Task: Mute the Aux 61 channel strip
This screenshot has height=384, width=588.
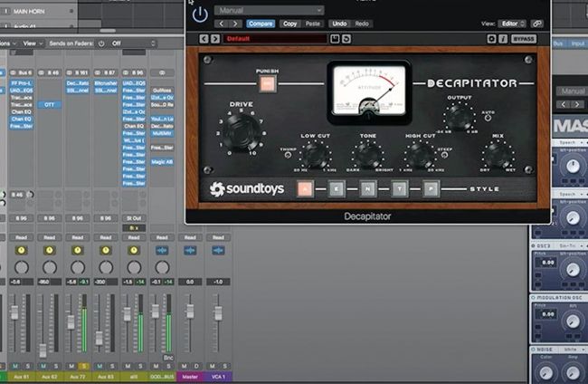Action: pos(14,365)
